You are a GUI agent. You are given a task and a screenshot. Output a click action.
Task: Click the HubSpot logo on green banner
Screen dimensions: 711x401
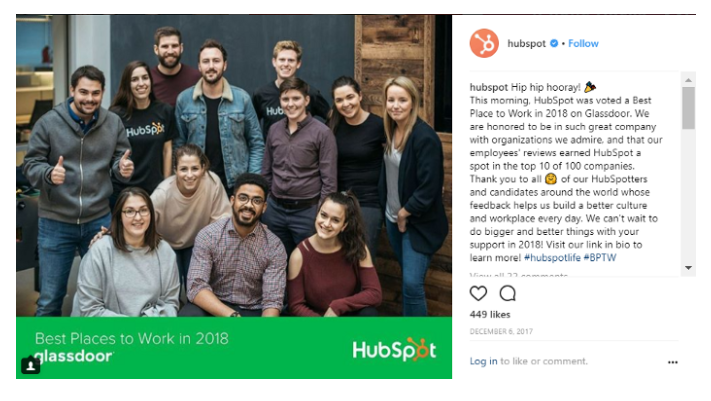point(394,349)
